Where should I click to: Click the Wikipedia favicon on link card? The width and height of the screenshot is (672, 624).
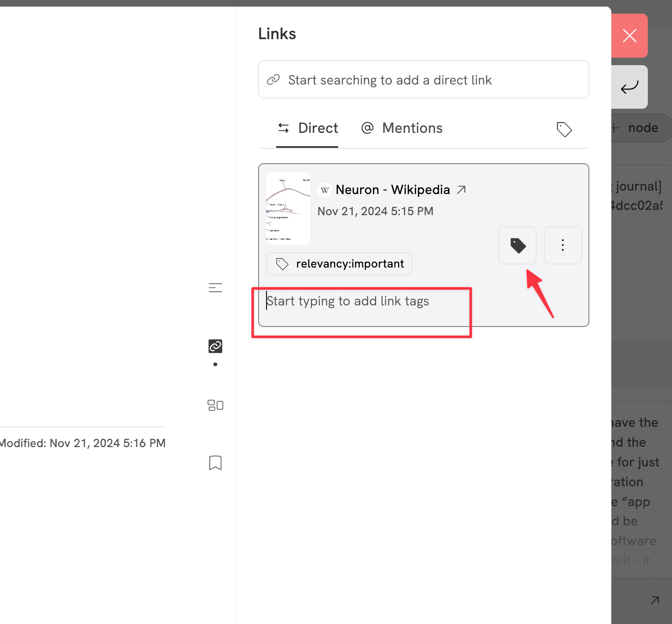tap(325, 190)
